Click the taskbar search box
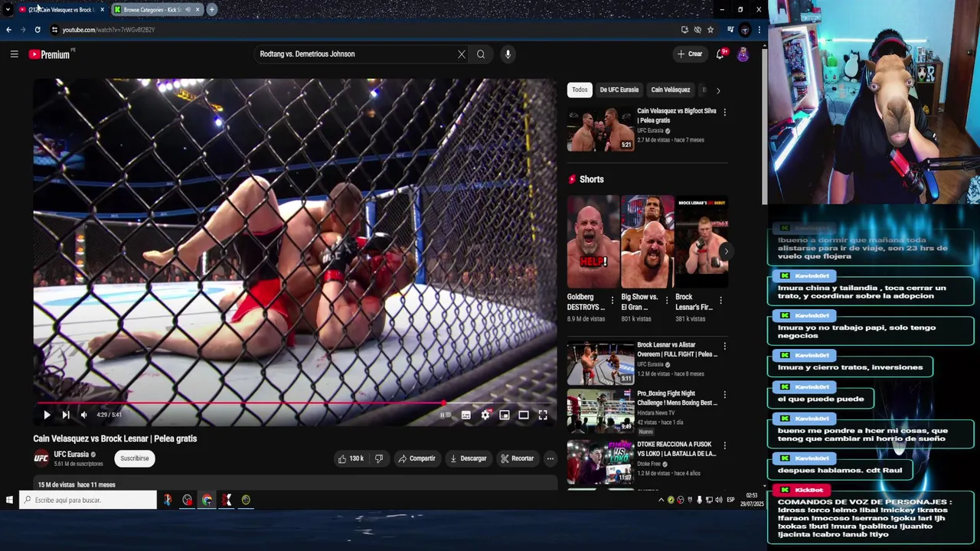This screenshot has width=980, height=551. pyautogui.click(x=88, y=500)
